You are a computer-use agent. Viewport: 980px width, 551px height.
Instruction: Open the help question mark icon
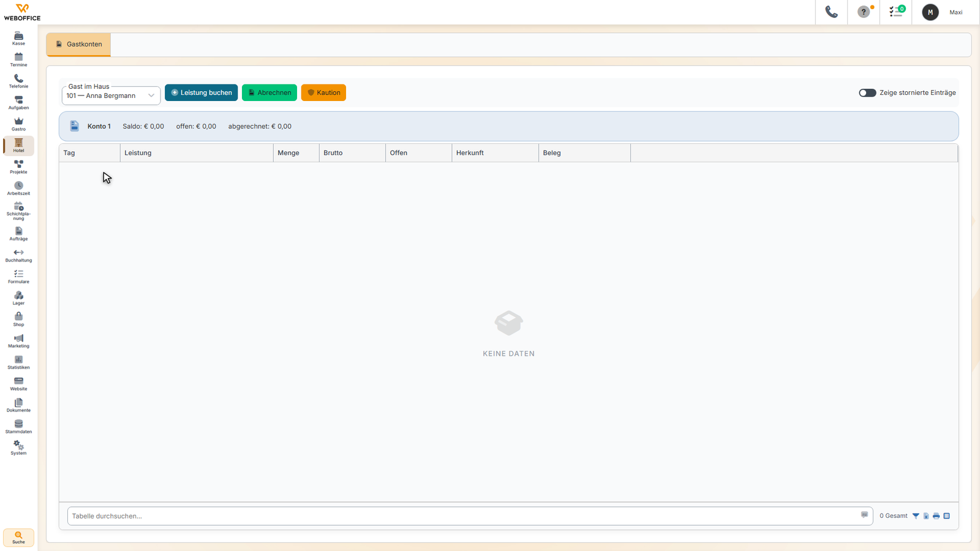[x=864, y=12]
